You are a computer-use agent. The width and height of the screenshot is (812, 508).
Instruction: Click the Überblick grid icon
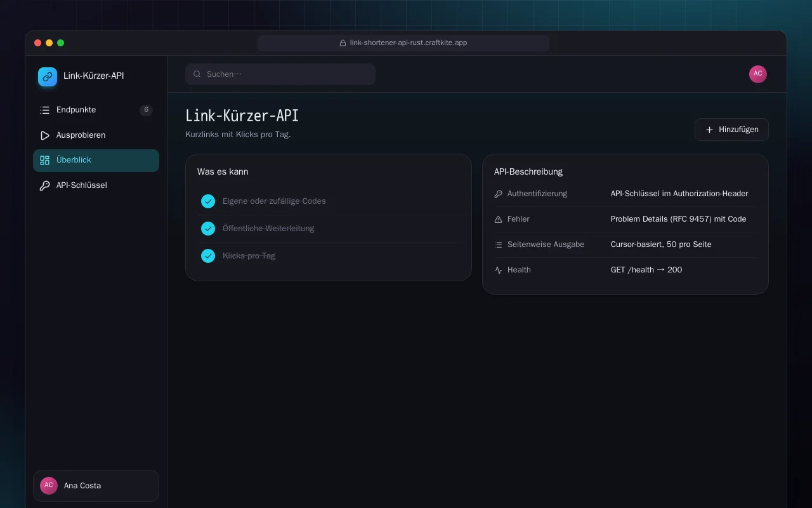point(44,160)
